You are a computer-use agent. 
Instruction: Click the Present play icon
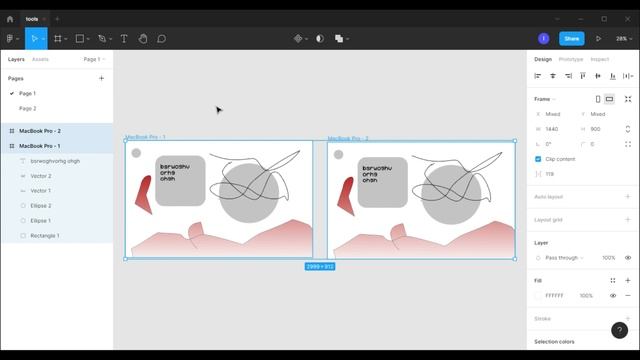click(598, 39)
